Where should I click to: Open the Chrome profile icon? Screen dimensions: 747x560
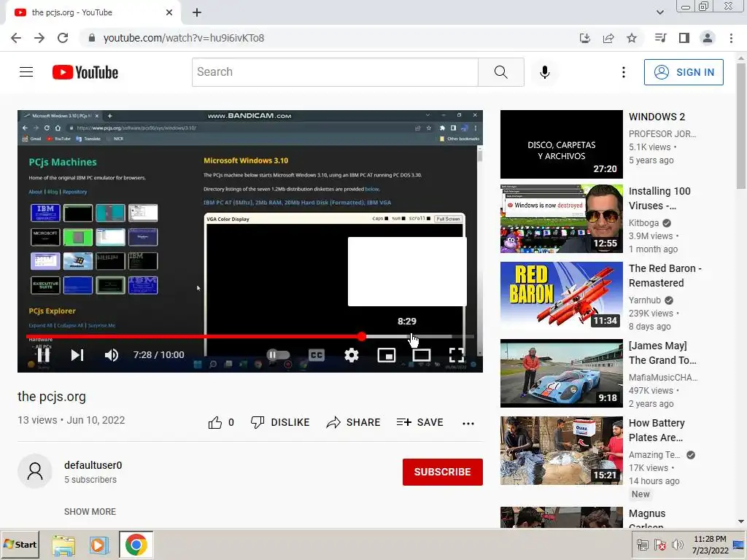coord(708,38)
